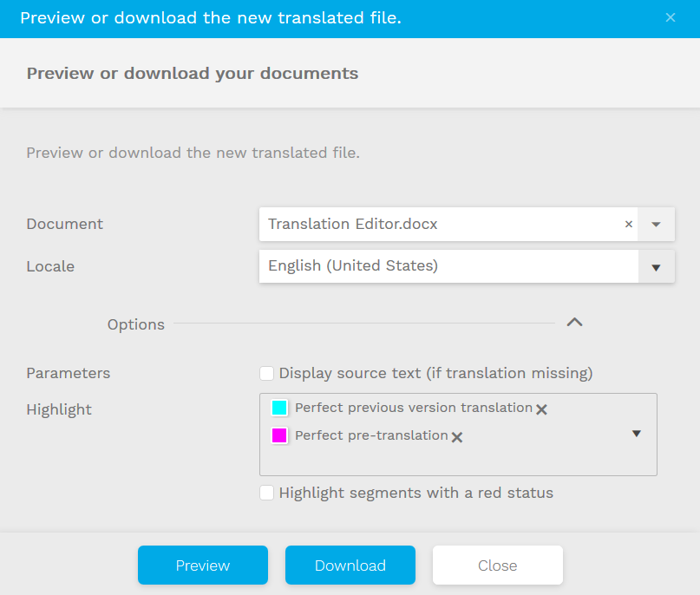Remove Perfect previous version translation highlight
Image resolution: width=700 pixels, height=595 pixels.
(541, 409)
